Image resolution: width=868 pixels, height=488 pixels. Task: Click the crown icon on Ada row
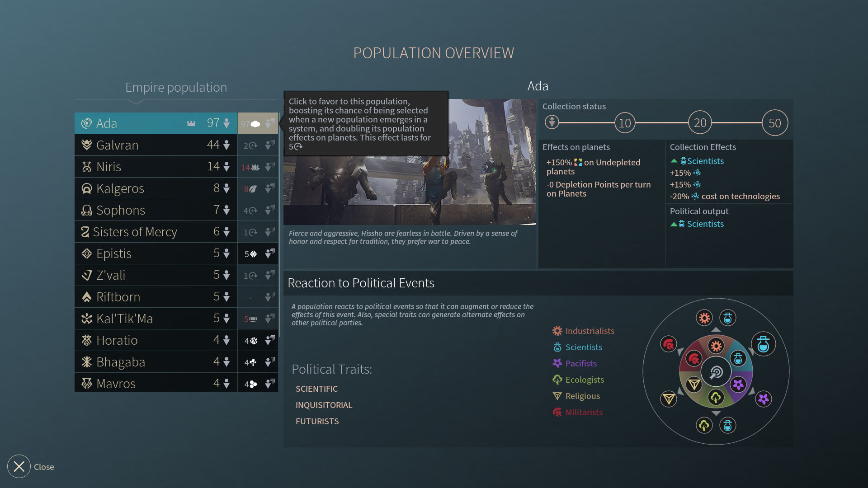(x=191, y=123)
